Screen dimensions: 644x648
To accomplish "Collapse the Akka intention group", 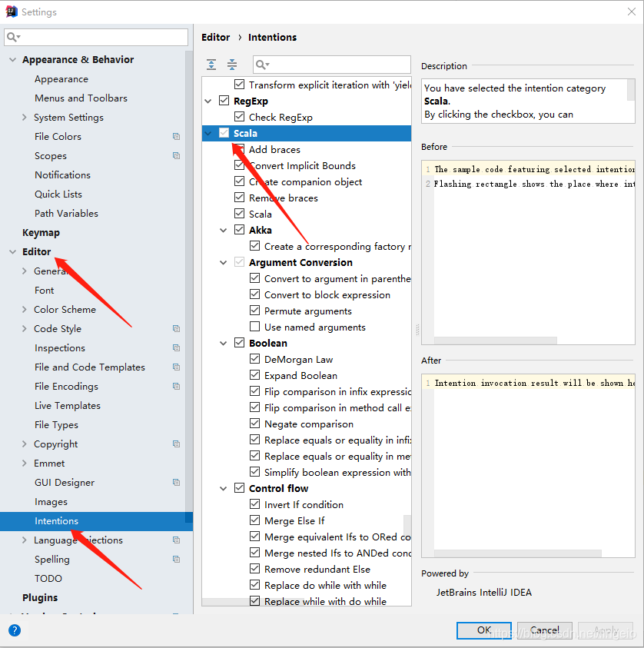I will click(224, 230).
